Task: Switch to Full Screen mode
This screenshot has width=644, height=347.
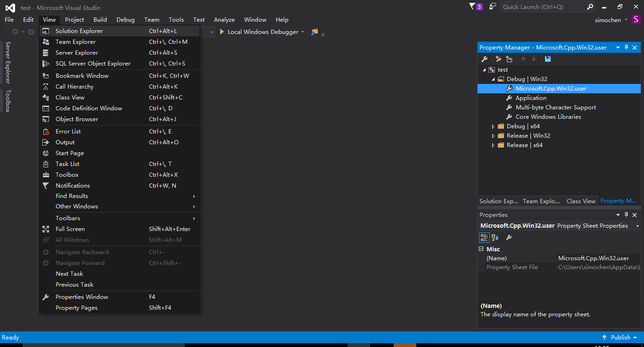Action: pyautogui.click(x=120, y=229)
